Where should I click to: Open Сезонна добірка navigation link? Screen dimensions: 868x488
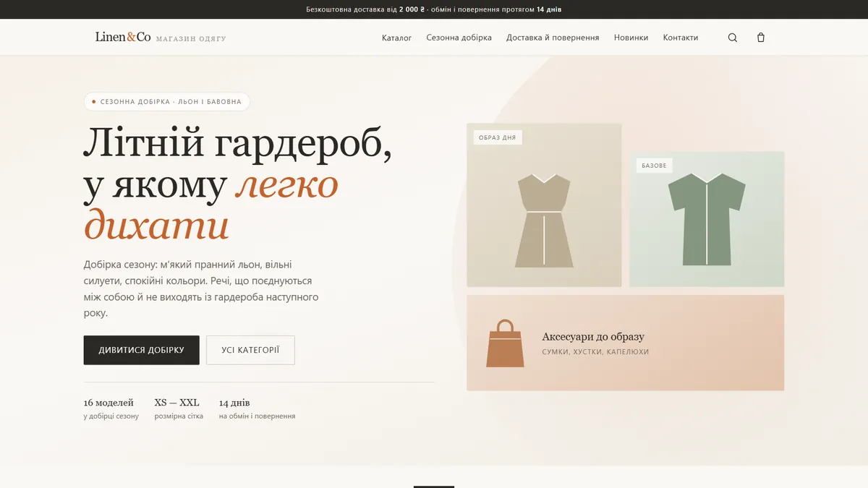click(459, 38)
